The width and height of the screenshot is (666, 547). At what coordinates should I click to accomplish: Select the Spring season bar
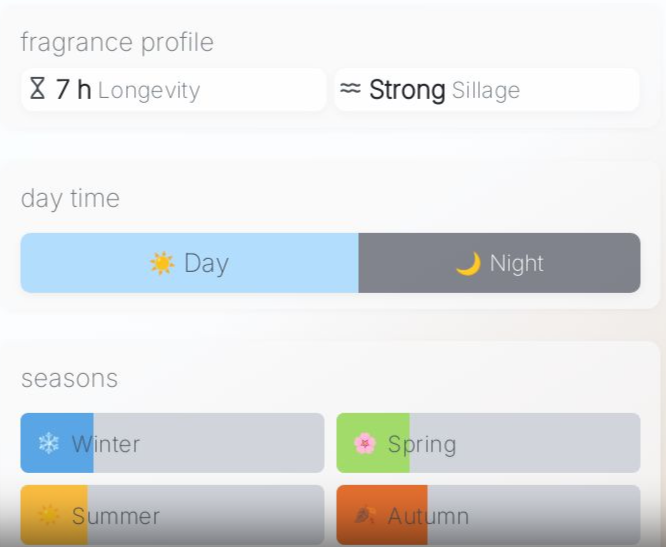point(488,443)
